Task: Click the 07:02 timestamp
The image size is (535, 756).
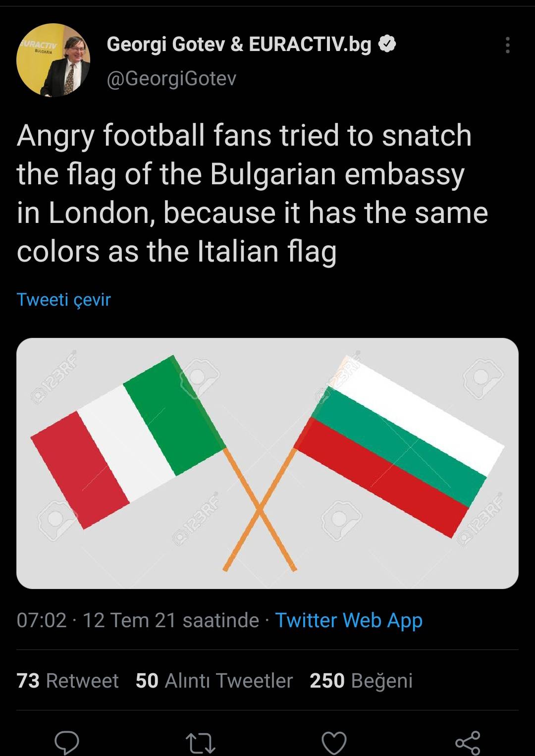Action: 41,620
